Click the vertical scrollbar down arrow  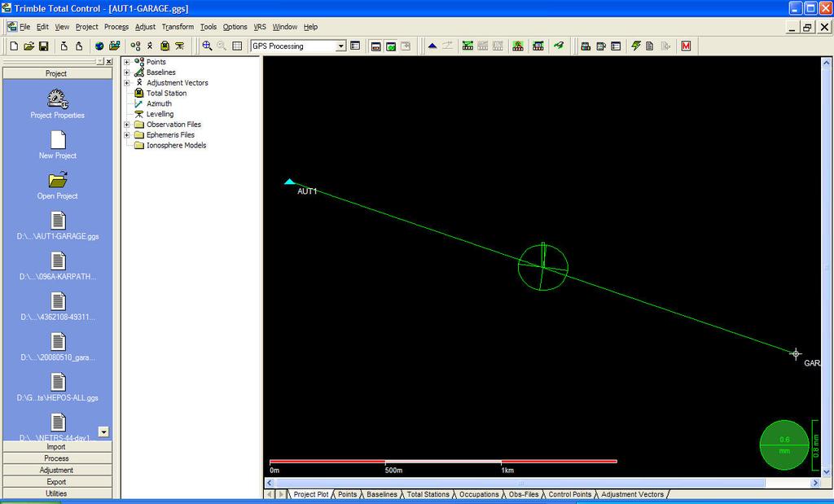[x=827, y=471]
